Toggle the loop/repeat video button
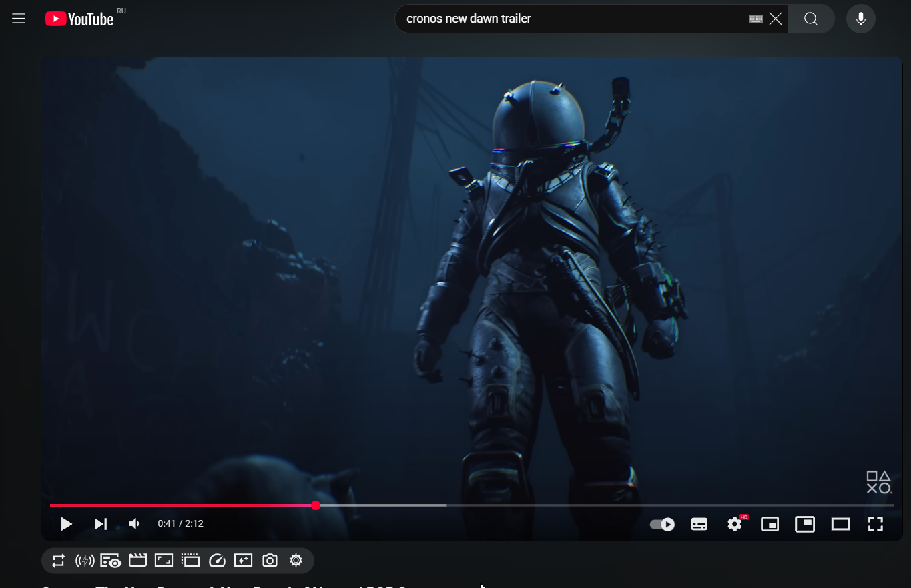 (58, 561)
